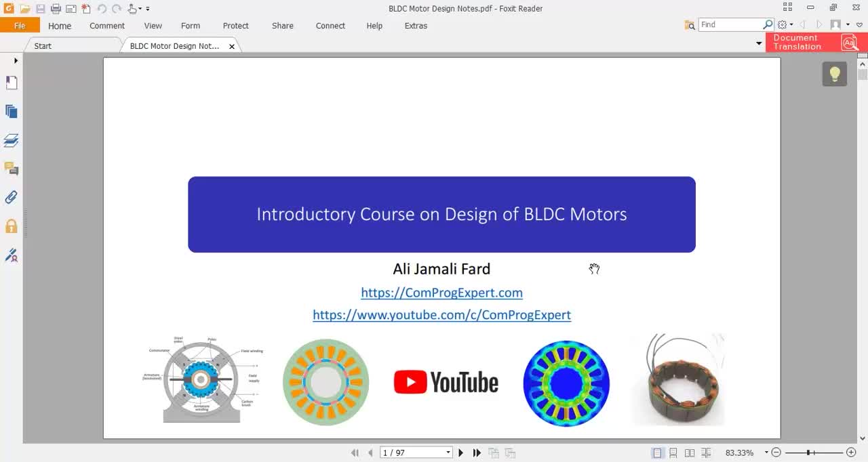Click the previous view icon
Screen dimensions: 868x462
click(494, 453)
